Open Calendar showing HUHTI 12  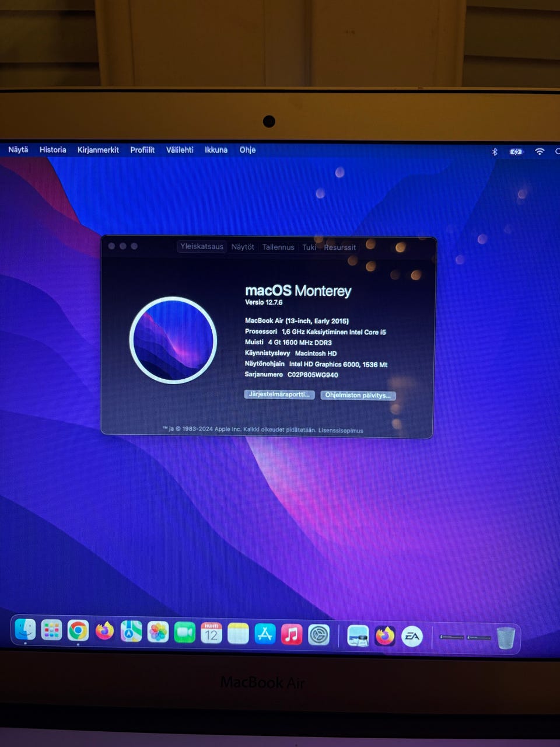(211, 633)
